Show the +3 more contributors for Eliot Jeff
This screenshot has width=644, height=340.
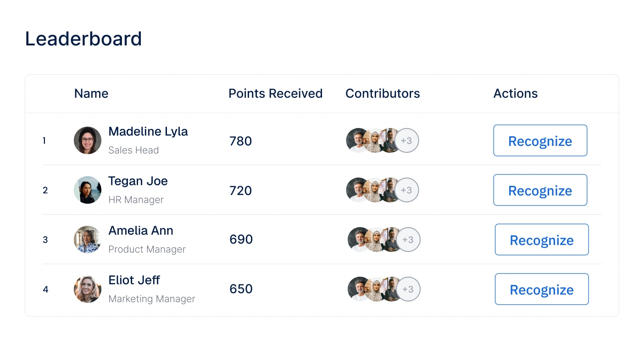(x=408, y=289)
